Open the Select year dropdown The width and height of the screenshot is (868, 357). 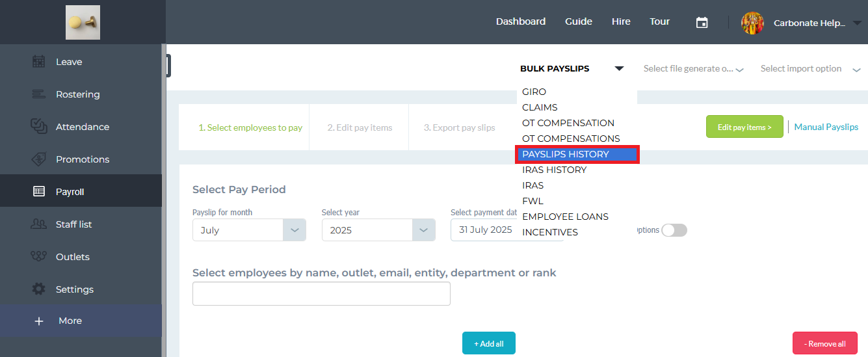point(423,230)
